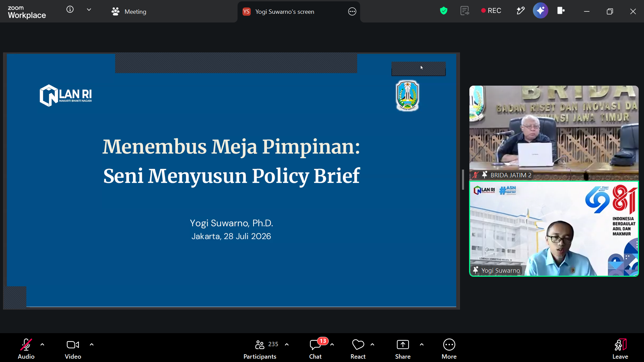Open the apps panel icon beside AI Companion

[x=561, y=11]
